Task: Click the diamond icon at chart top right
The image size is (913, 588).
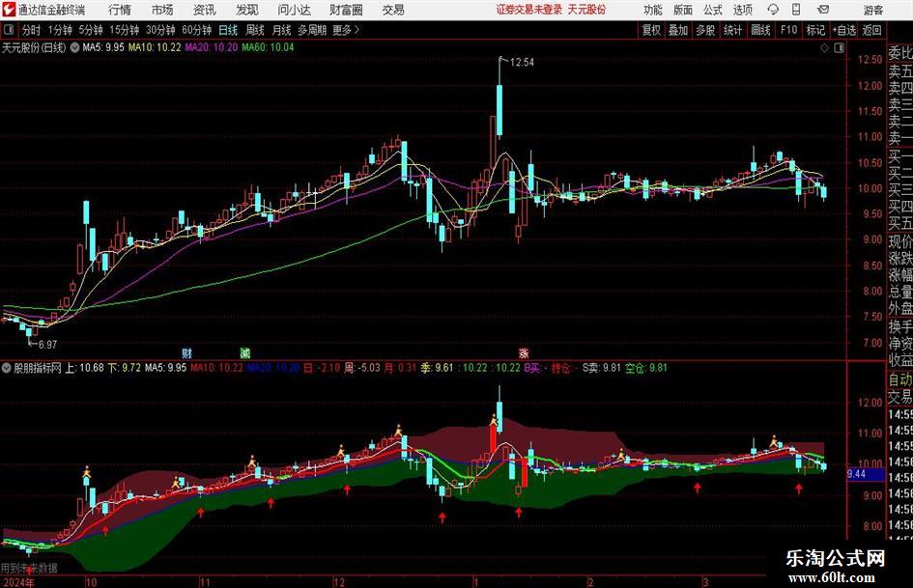Action: [x=824, y=48]
